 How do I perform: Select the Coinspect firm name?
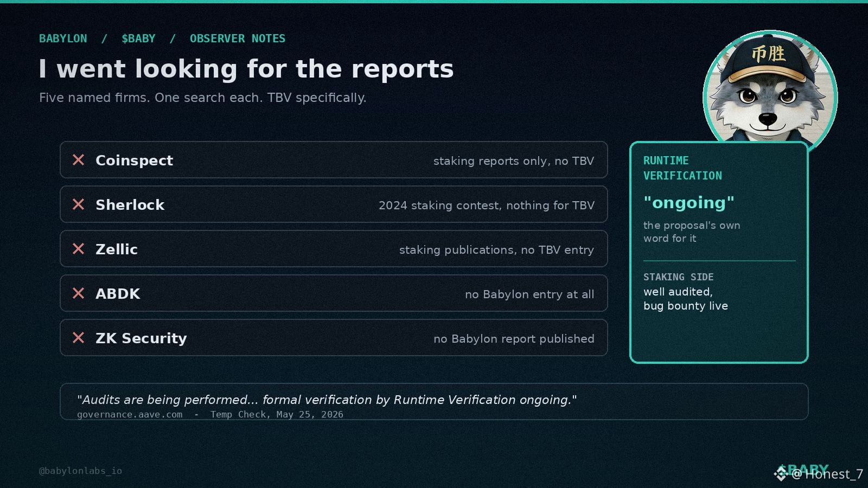(x=134, y=160)
